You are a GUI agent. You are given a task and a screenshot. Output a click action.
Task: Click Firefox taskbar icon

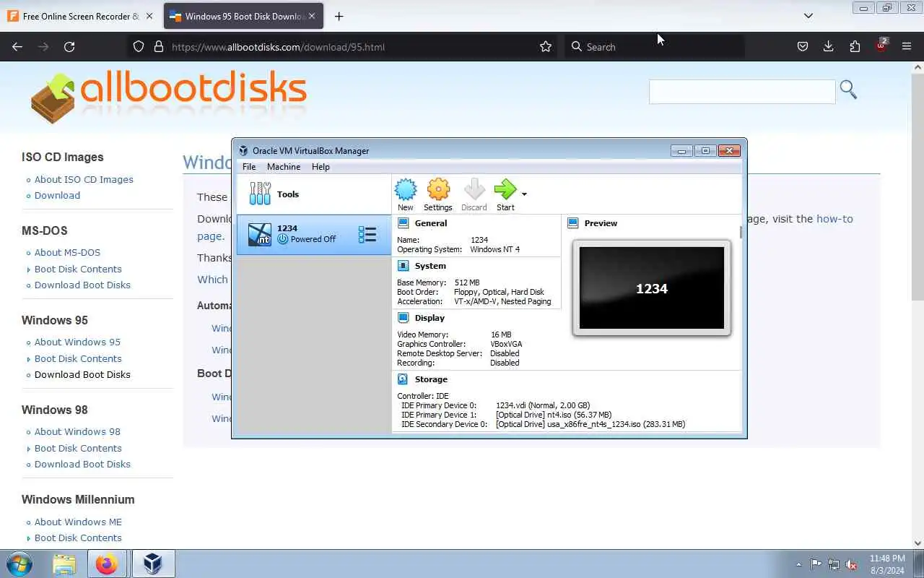[107, 564]
